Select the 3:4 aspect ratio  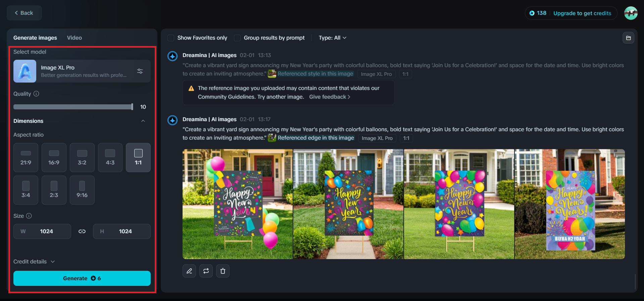tap(26, 190)
